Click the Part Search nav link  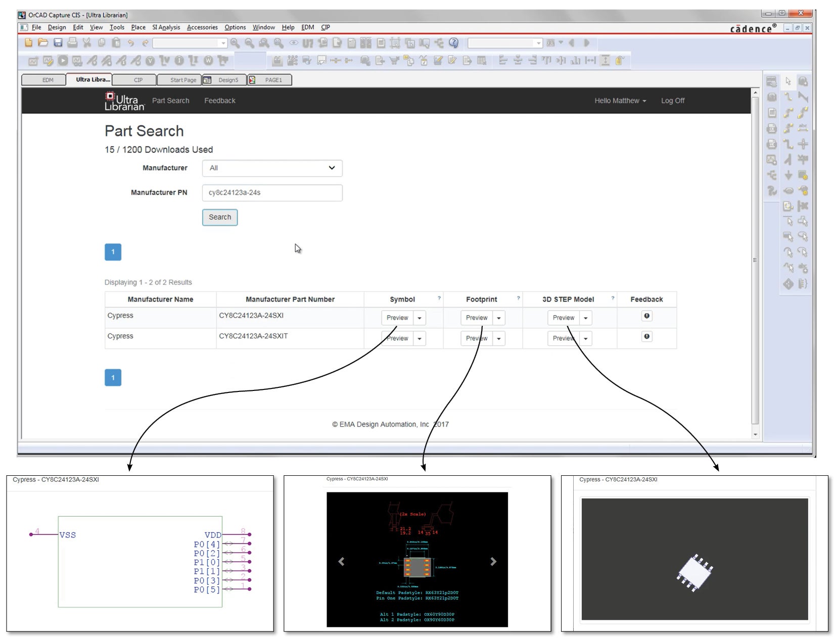coord(171,101)
